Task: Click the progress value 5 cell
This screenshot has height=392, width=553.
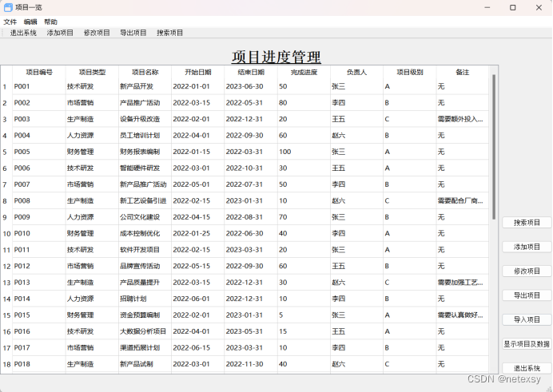Action: [304, 315]
